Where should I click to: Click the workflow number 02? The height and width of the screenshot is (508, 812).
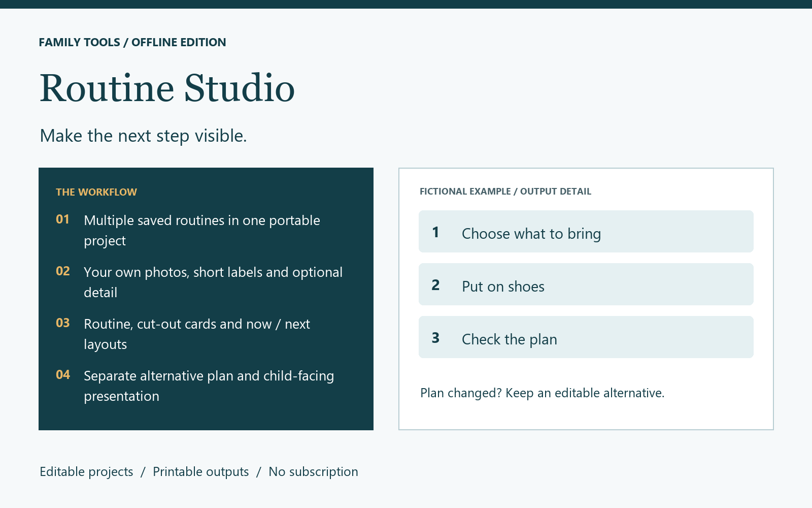(63, 271)
